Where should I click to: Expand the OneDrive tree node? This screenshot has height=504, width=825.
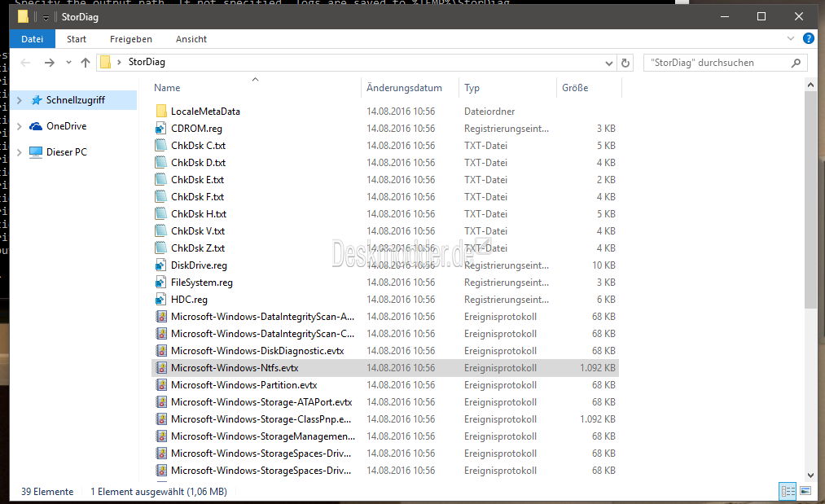pyautogui.click(x=20, y=126)
